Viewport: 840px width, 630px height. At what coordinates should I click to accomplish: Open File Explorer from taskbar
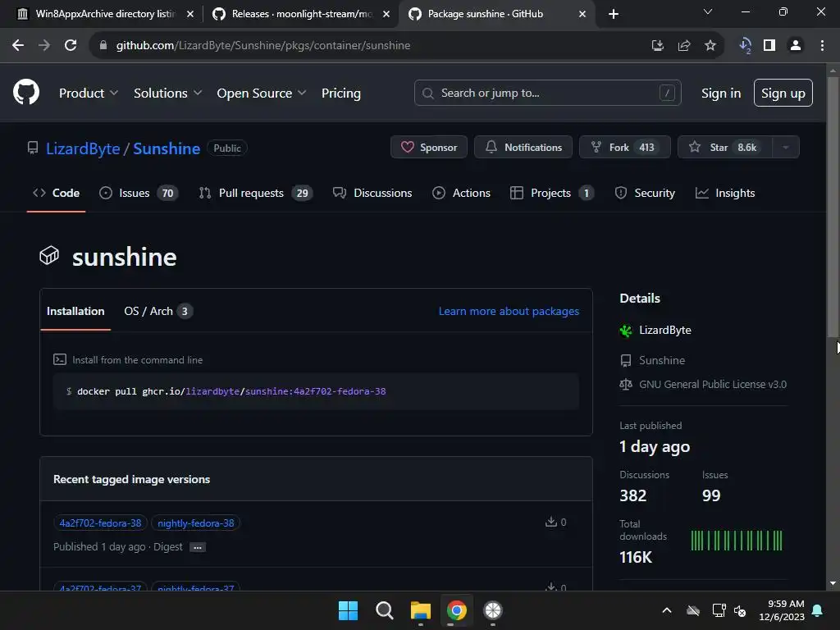pyautogui.click(x=421, y=610)
